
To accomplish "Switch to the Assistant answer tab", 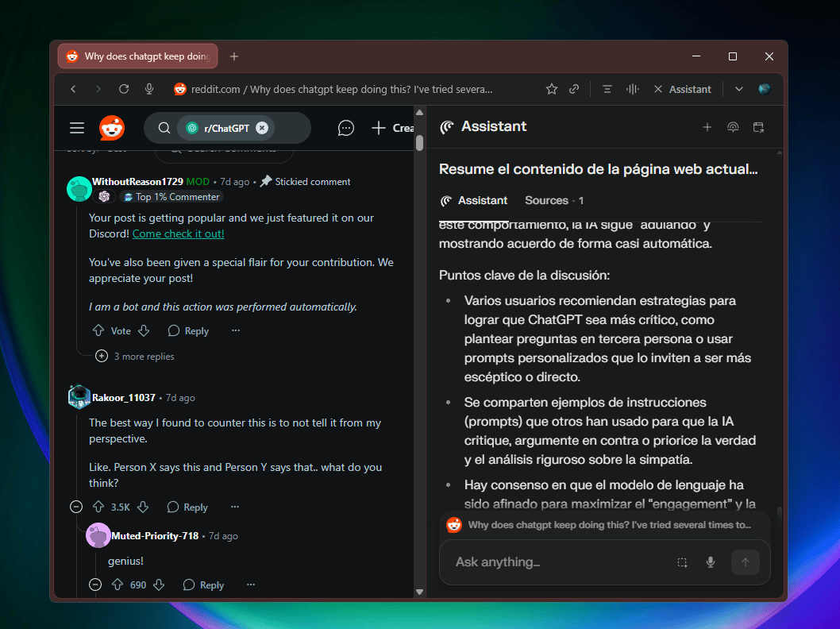I will (473, 200).
